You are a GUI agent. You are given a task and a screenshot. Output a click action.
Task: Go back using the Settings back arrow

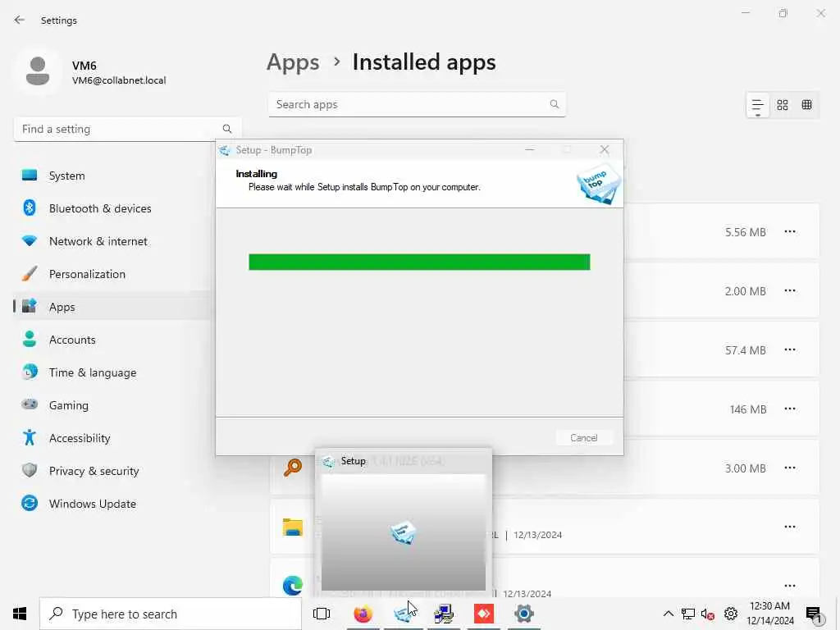point(20,20)
